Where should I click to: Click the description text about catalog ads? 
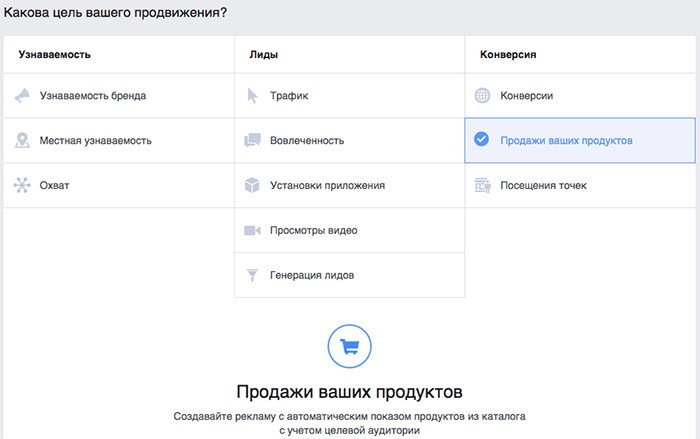click(x=350, y=423)
